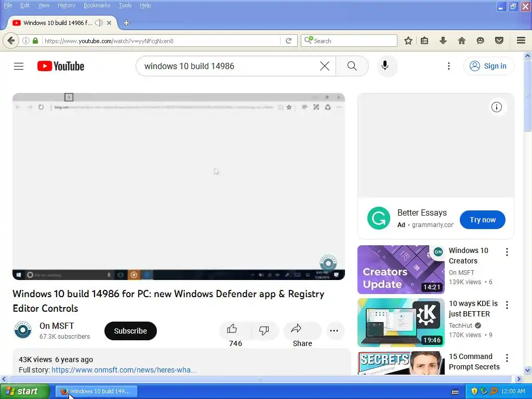Go to the Firefox home page icon
Image resolution: width=532 pixels, height=399 pixels.
(461, 41)
